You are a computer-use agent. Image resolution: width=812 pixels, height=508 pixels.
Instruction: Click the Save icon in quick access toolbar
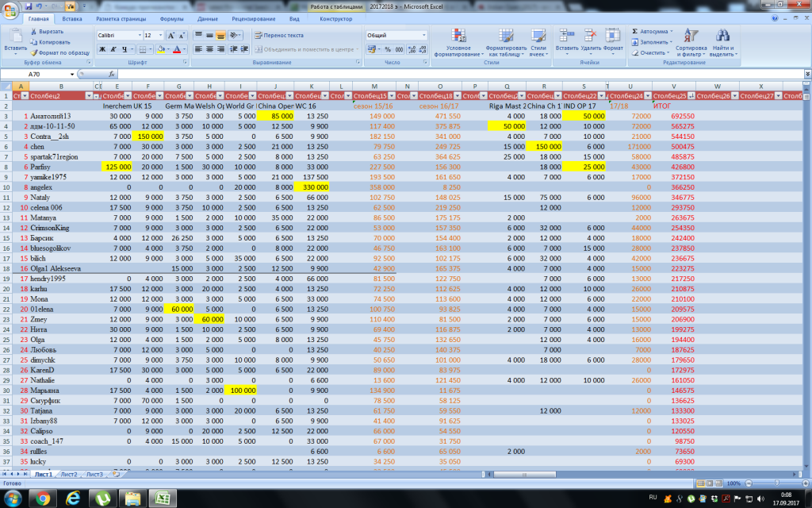pos(29,6)
